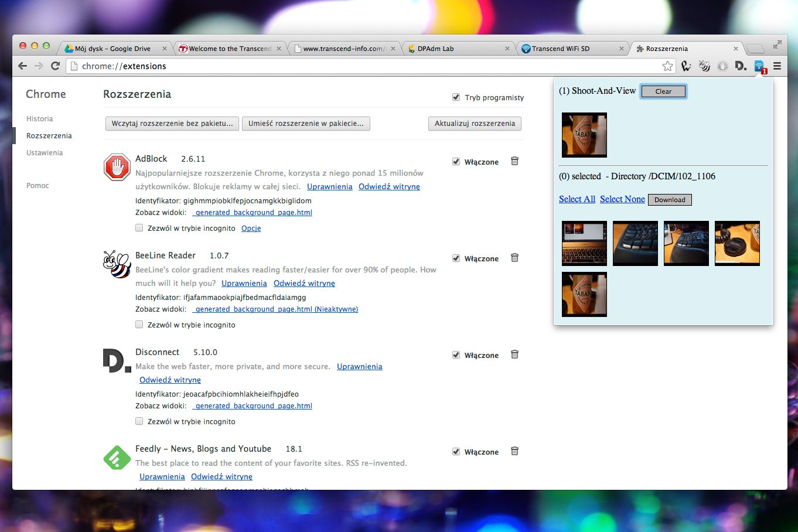The image size is (798, 532).
Task: Remove Disconnect via its trash icon
Action: click(x=514, y=354)
